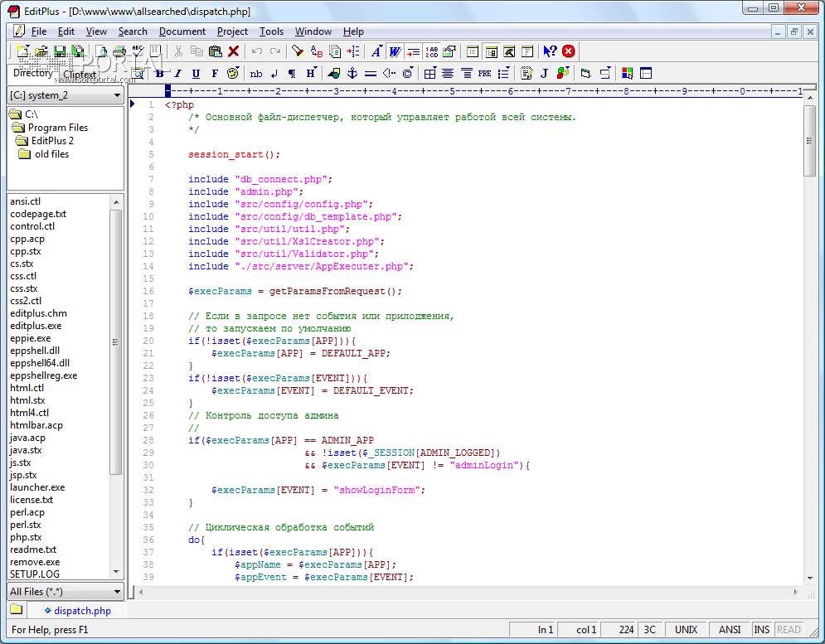Viewport: 825px width, 644px height.
Task: Click the Cut scissors icon
Action: 178,51
